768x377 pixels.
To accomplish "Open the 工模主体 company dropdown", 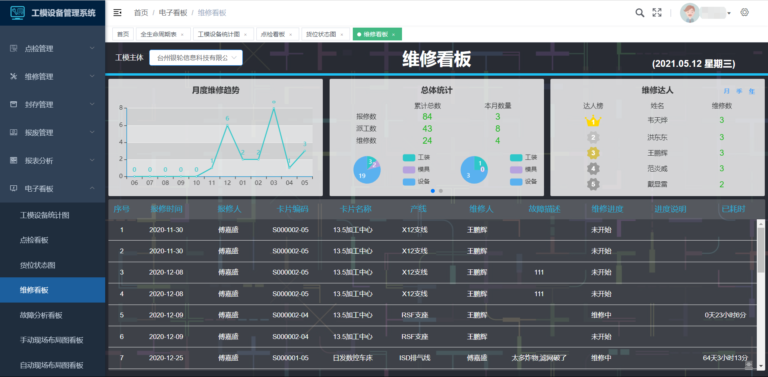I will (196, 58).
